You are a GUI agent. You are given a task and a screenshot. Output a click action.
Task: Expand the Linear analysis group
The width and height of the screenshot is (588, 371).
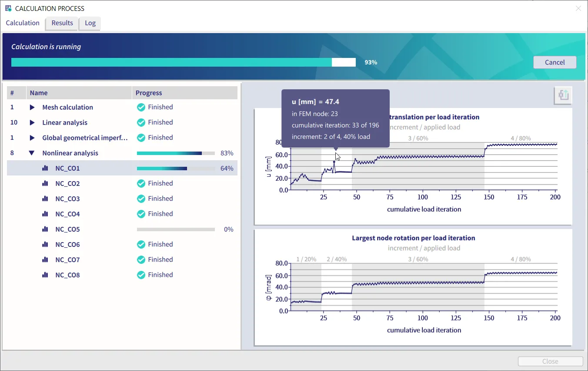(x=32, y=123)
